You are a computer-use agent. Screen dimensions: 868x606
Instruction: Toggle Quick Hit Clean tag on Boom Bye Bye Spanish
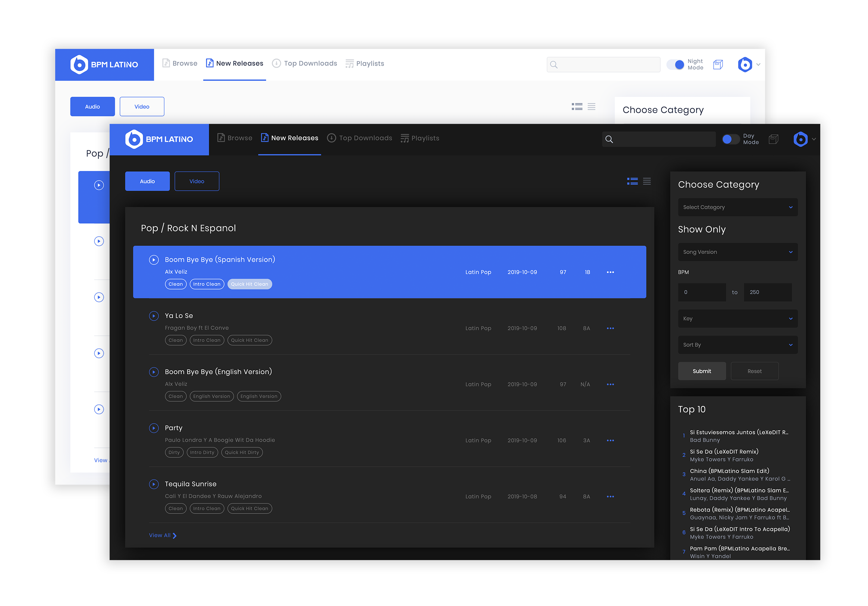coord(249,284)
